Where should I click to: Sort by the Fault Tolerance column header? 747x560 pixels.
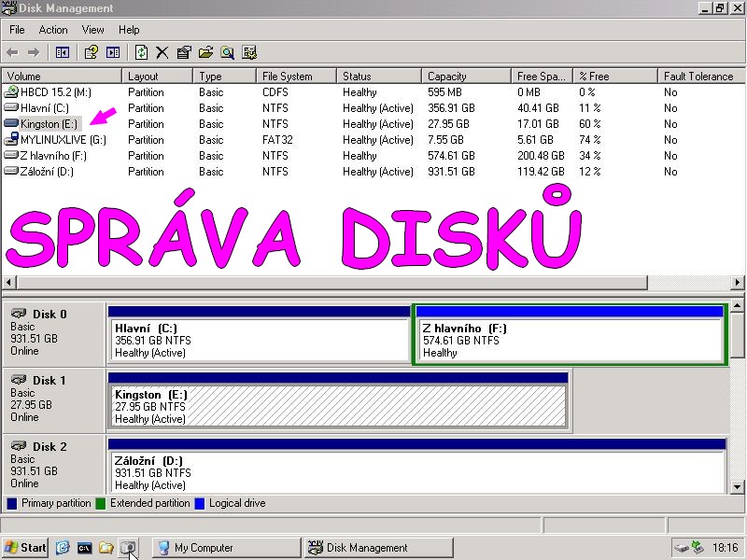pos(700,77)
